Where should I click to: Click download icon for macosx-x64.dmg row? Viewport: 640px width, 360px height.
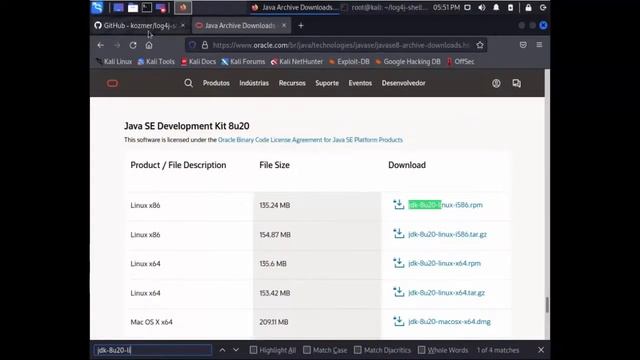coord(398,321)
